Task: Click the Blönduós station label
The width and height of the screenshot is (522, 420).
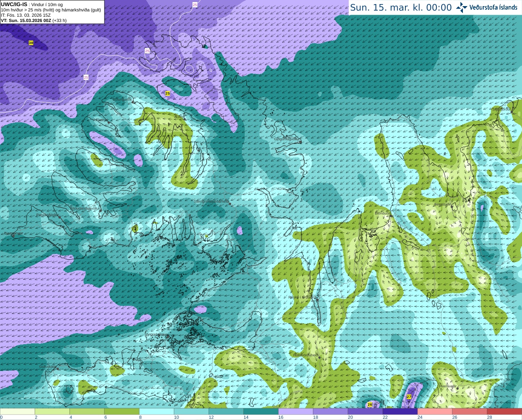Action: point(382,213)
